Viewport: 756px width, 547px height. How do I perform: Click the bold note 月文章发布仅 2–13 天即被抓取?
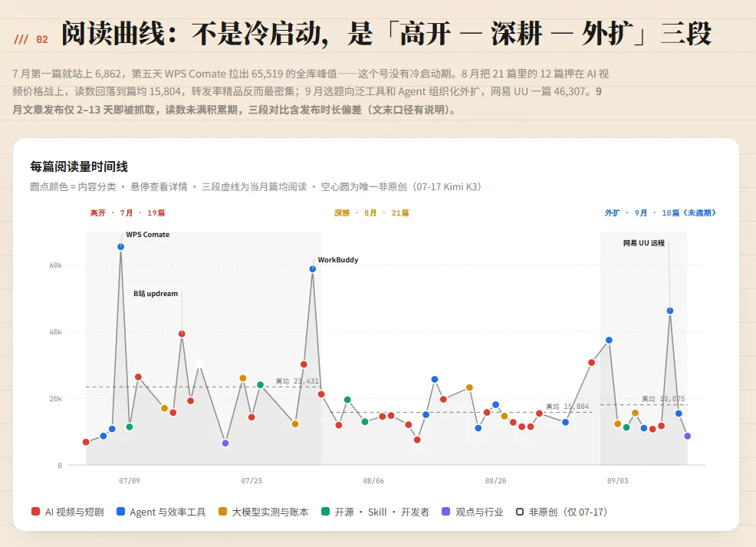click(x=233, y=110)
